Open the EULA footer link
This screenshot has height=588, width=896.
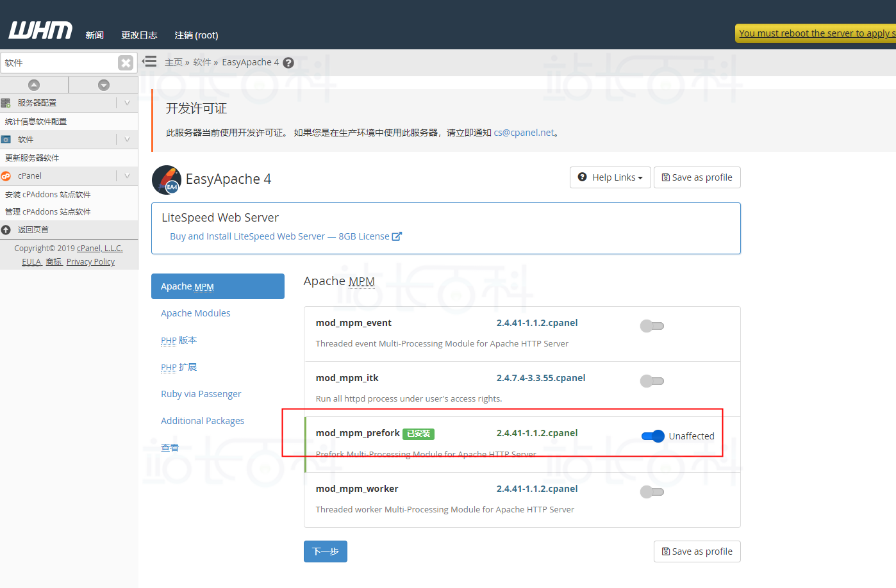(x=31, y=262)
